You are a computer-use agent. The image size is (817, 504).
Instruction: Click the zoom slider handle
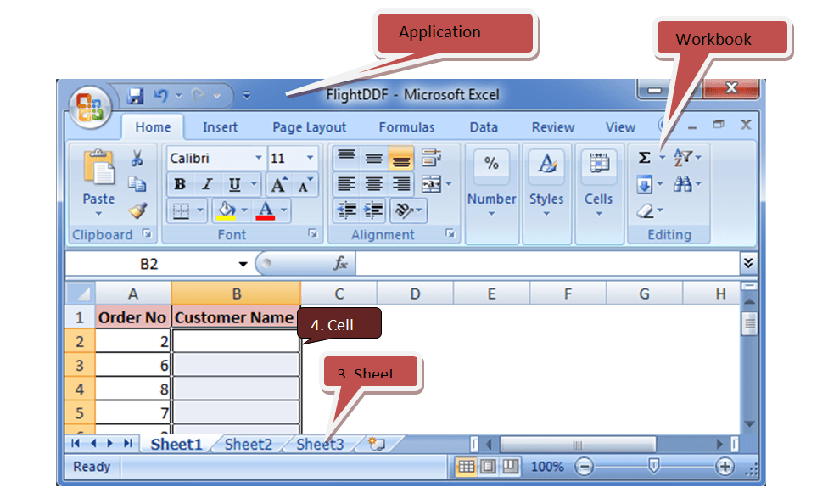tap(653, 466)
